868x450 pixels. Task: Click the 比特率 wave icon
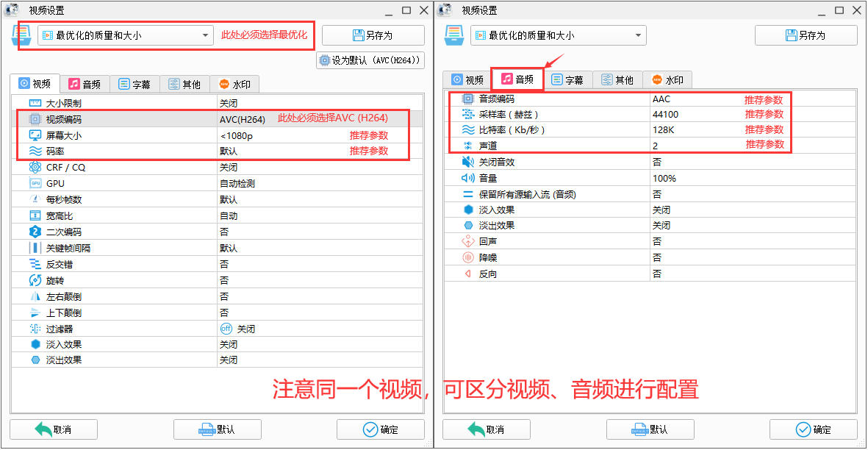pyautogui.click(x=468, y=129)
